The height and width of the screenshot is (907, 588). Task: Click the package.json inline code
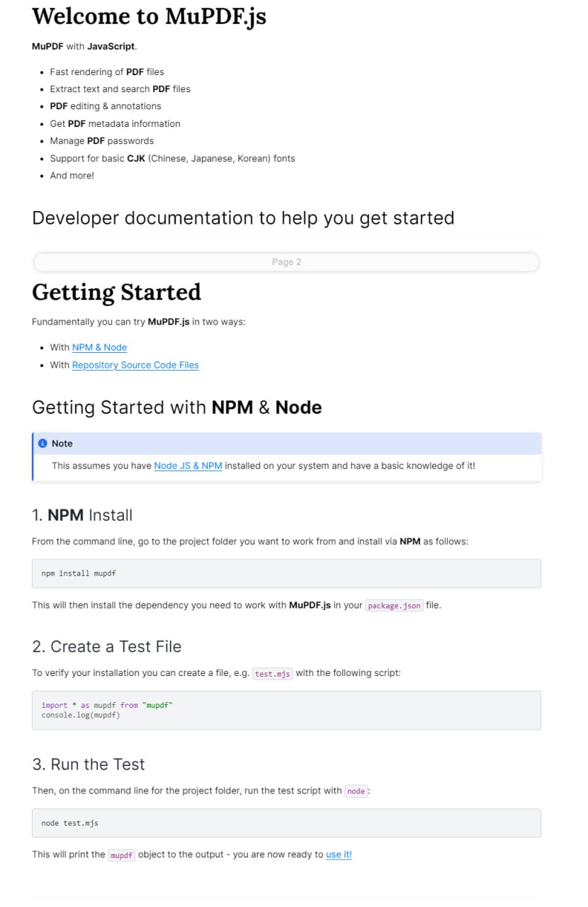click(394, 606)
